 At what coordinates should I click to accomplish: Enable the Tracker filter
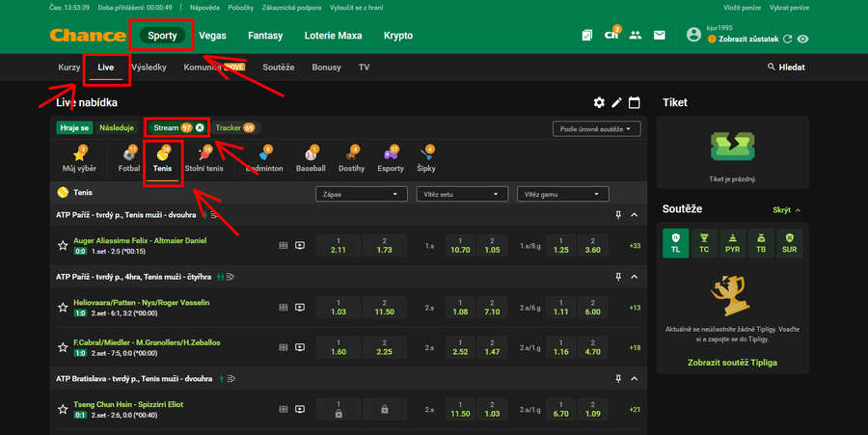pos(234,127)
